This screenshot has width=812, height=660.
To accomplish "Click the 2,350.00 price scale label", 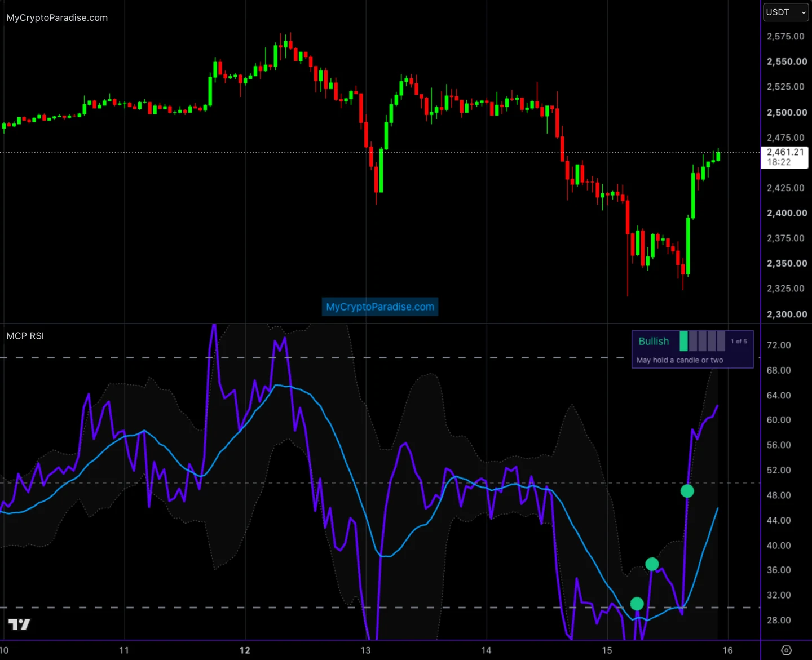I will pyautogui.click(x=787, y=264).
